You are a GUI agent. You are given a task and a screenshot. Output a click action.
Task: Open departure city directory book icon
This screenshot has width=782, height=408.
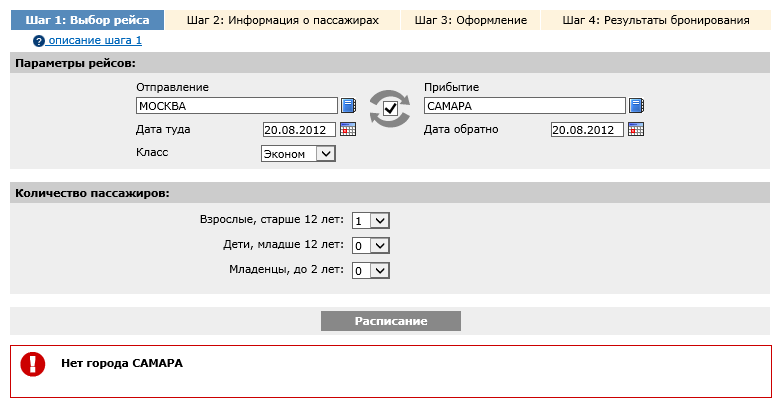(x=348, y=105)
